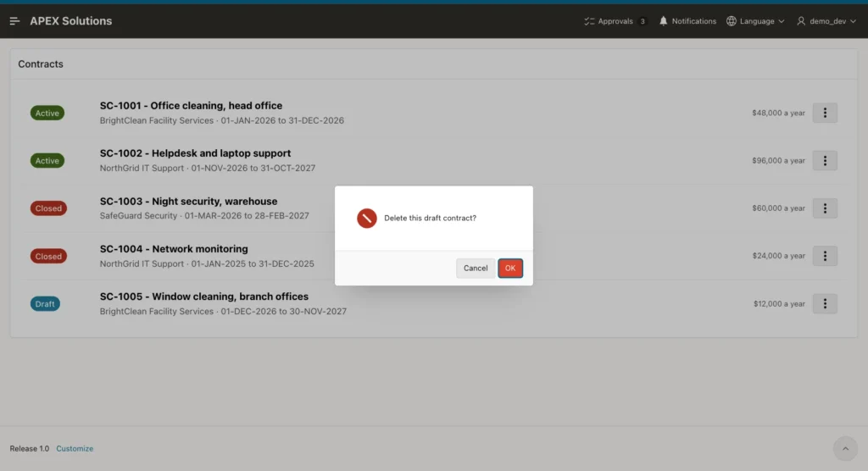Select SC-1004 - Network monitoring title
Viewport: 868px width, 471px height.
(x=174, y=248)
